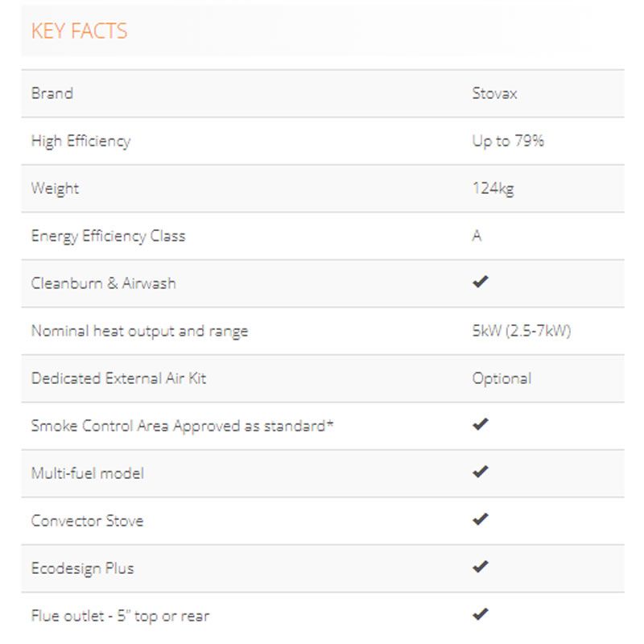Click the Nominal heat output and range label
Screen dimensions: 644x644
[x=139, y=331]
